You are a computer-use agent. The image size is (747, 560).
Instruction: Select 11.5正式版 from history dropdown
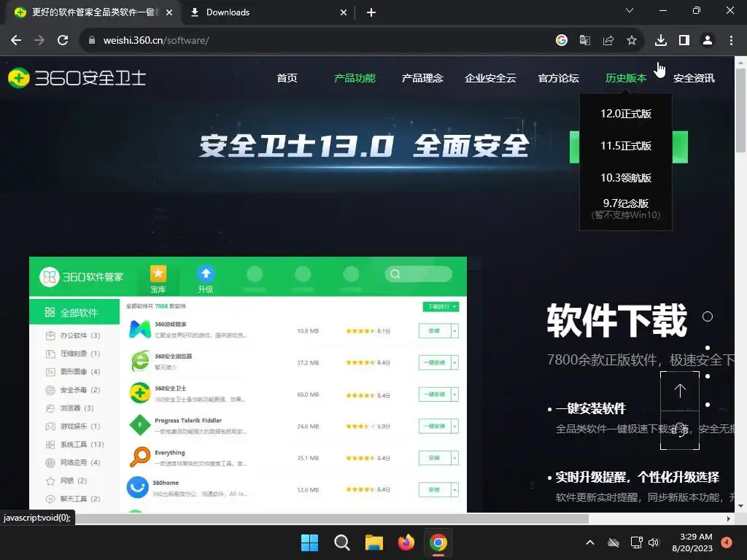(626, 146)
